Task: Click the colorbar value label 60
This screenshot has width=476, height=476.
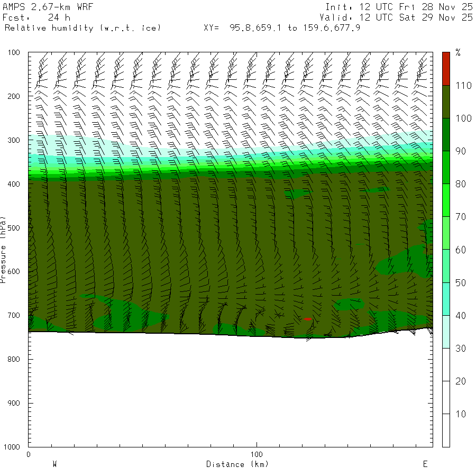Action: (461, 250)
